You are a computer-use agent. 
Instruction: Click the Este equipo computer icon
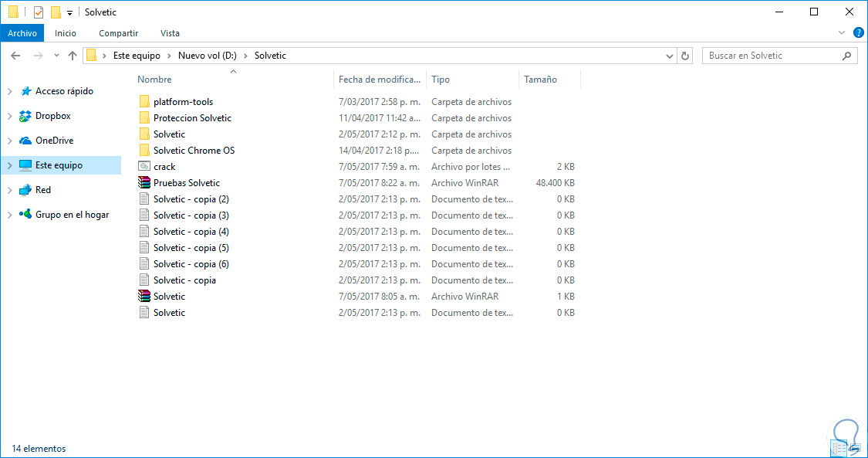click(25, 165)
